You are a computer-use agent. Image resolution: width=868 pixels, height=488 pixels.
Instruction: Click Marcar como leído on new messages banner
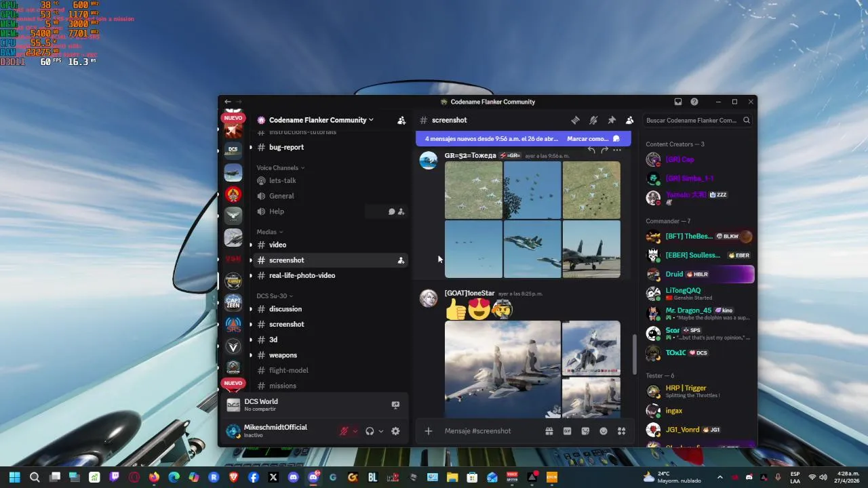tap(593, 139)
